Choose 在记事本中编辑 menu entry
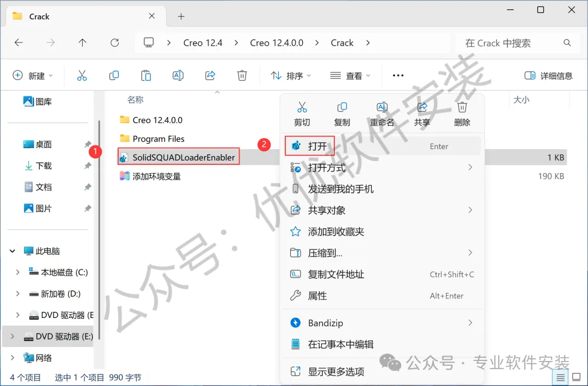 coord(382,344)
